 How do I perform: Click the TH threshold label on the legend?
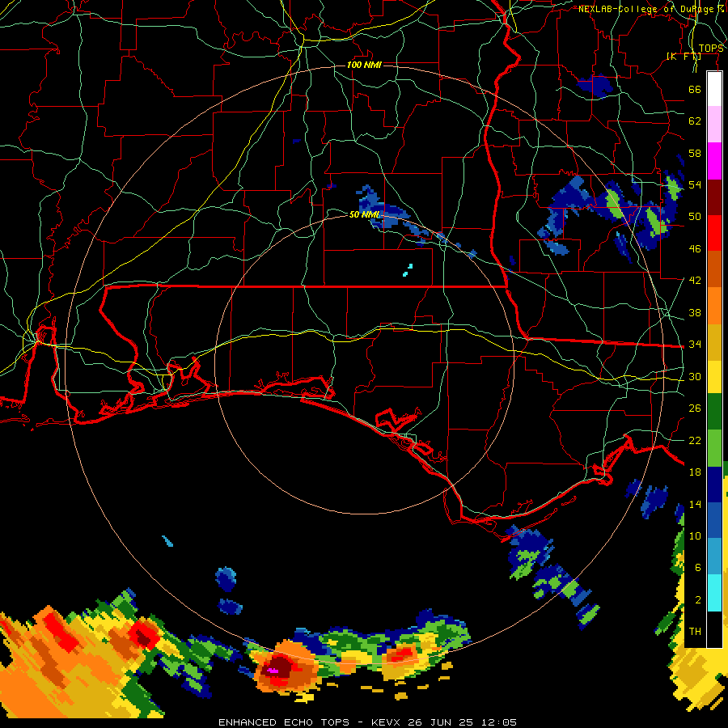coord(695,632)
